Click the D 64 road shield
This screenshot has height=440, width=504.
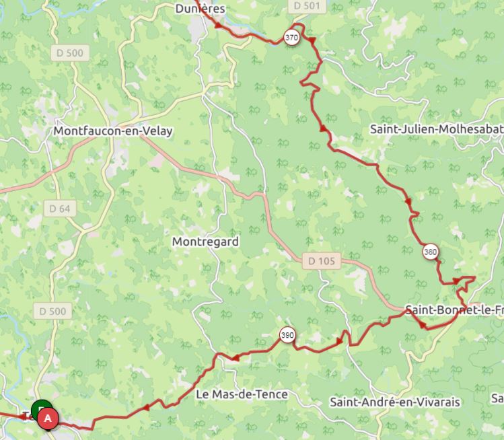point(60,209)
